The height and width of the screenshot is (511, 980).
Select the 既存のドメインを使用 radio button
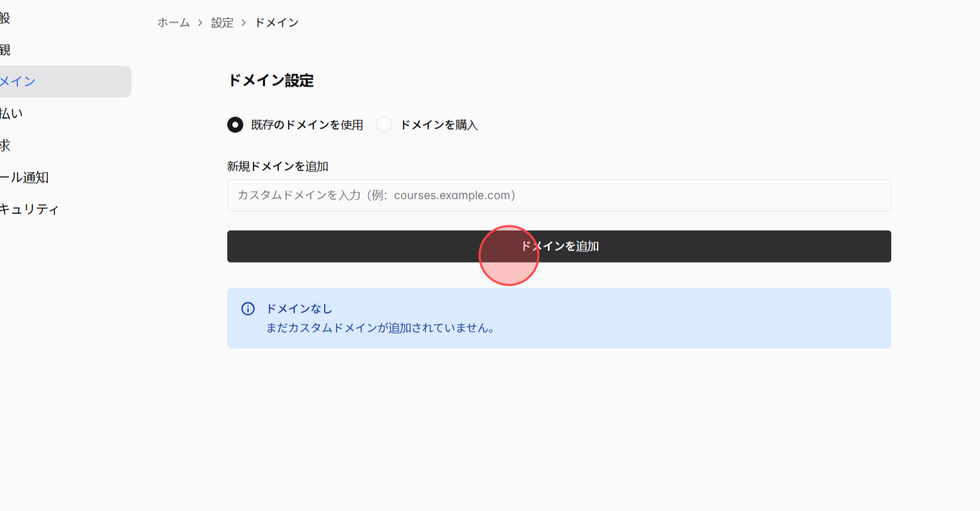coord(235,125)
